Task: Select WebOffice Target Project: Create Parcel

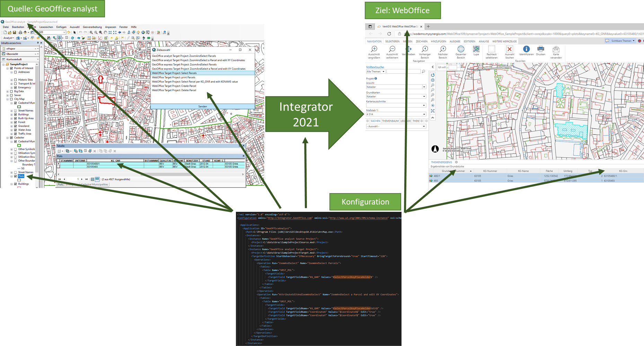Action: click(174, 86)
